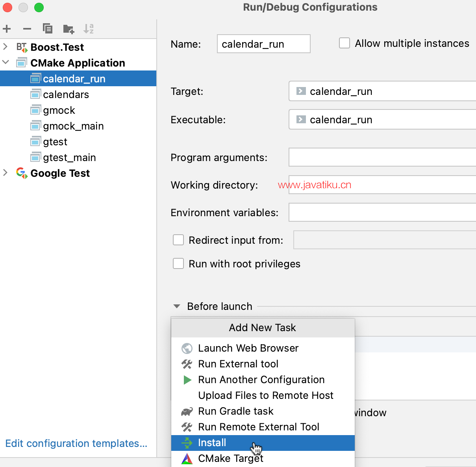Select gtest_main configuration

[78, 158]
